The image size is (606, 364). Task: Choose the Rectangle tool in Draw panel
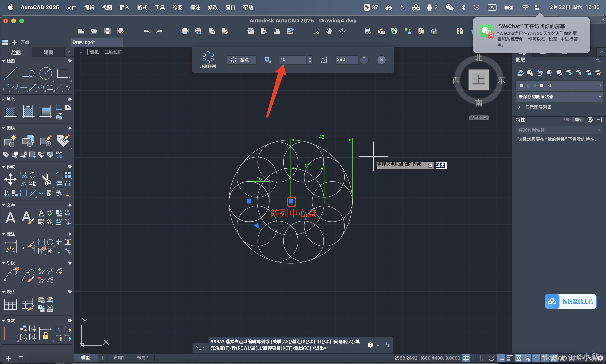tap(63, 73)
